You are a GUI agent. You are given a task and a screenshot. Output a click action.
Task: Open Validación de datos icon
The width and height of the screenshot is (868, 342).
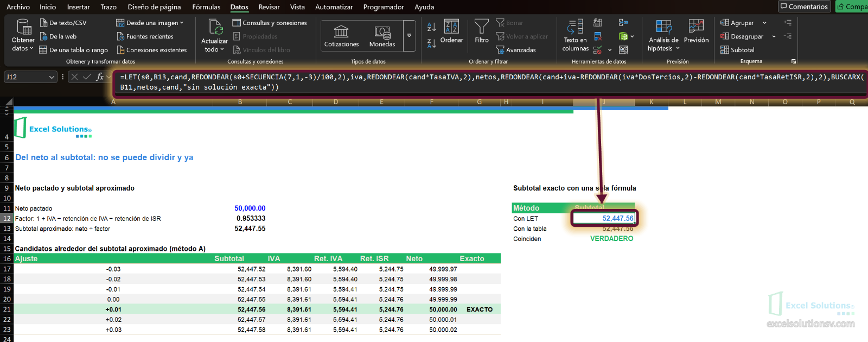click(598, 50)
